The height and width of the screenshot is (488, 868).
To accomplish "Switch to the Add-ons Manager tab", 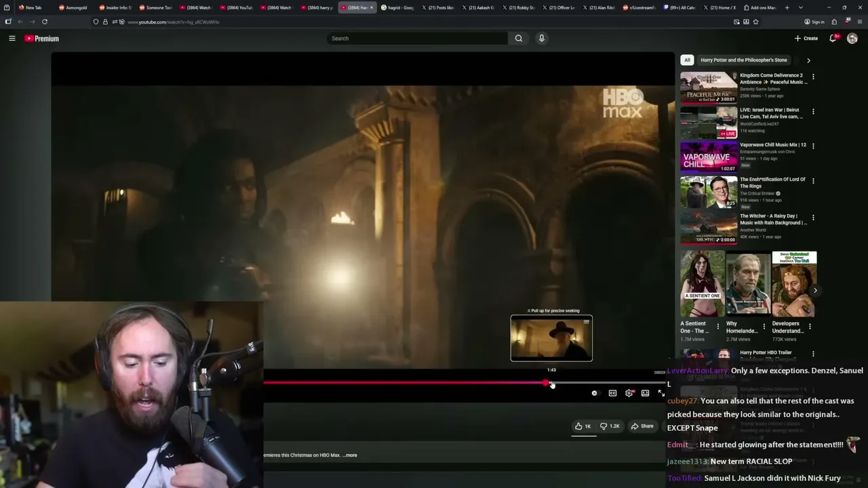I will 759,7.
